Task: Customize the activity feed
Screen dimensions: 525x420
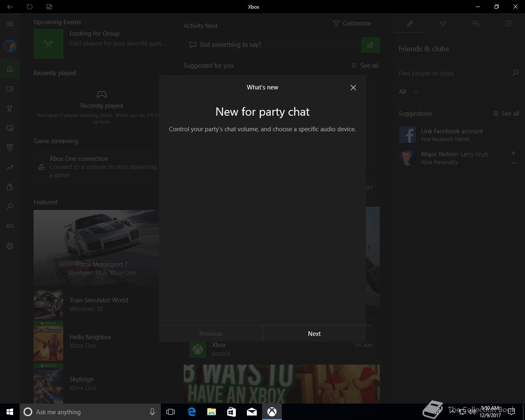Action: point(352,23)
